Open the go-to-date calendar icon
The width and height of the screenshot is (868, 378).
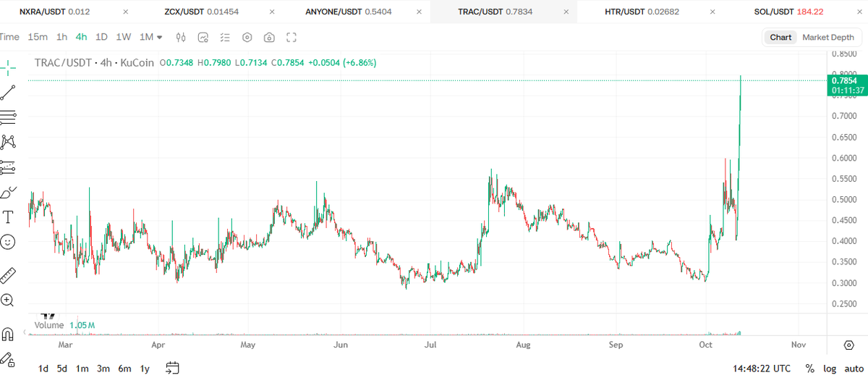coord(172,368)
